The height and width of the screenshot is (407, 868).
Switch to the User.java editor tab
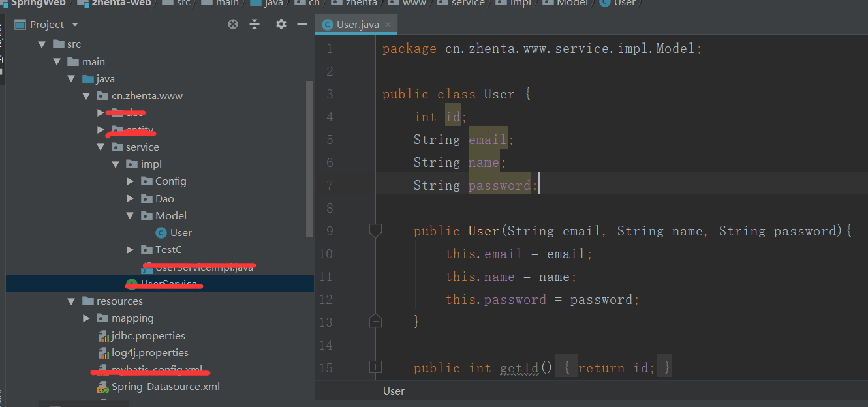click(356, 25)
